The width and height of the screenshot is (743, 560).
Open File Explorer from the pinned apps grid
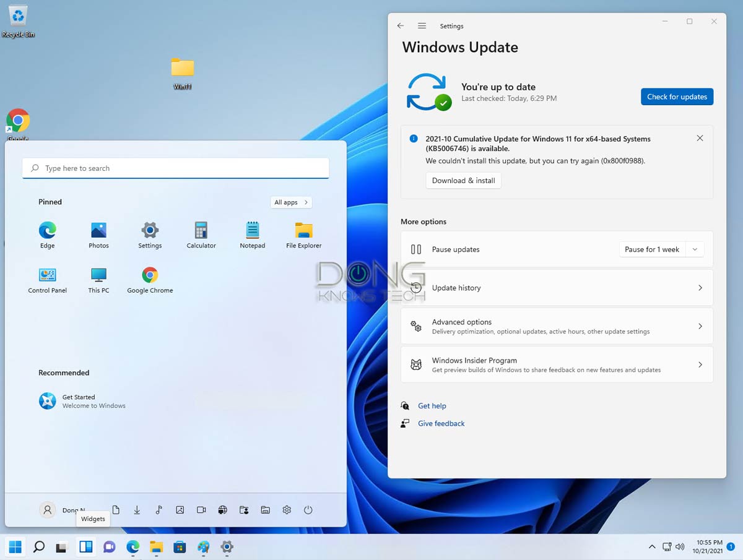click(x=303, y=235)
